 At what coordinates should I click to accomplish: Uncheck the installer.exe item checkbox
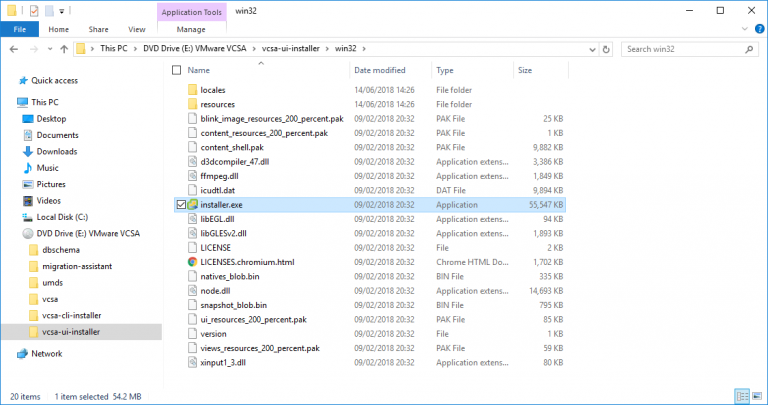[181, 205]
